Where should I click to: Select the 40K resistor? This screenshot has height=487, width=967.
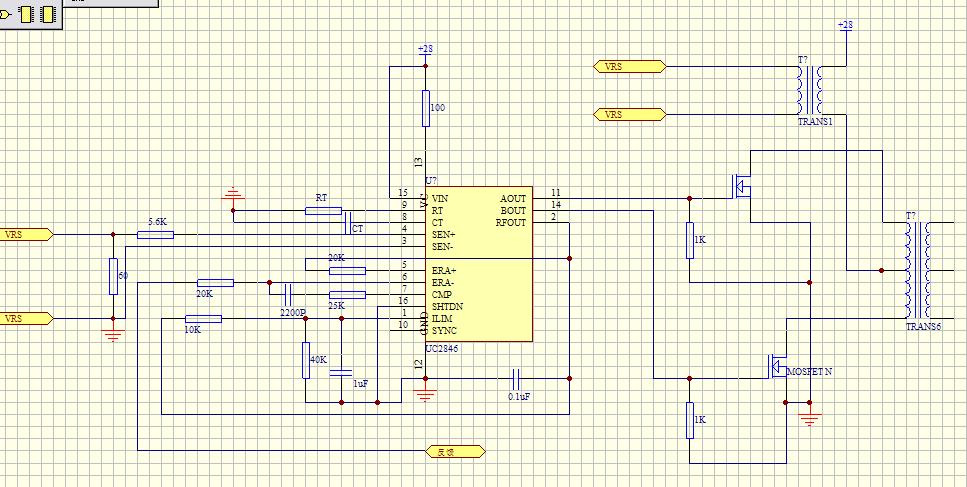pos(306,360)
